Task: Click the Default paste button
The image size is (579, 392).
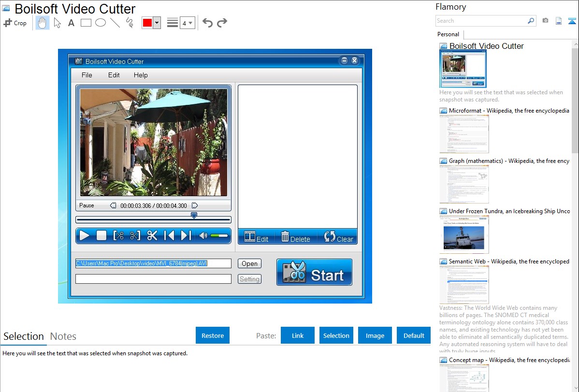Action: click(414, 335)
